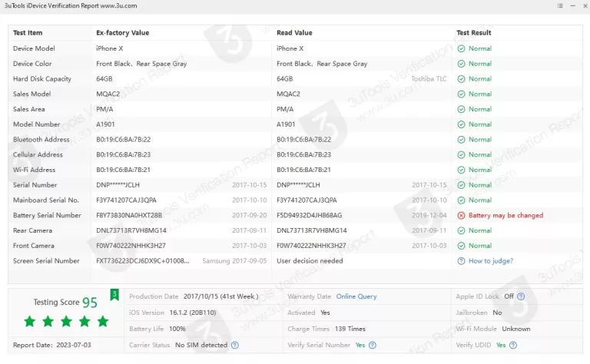Click the ex-factory Mainboard serial F3Y741207CAJ3QPA
This screenshot has height=364, width=590.
126,200
